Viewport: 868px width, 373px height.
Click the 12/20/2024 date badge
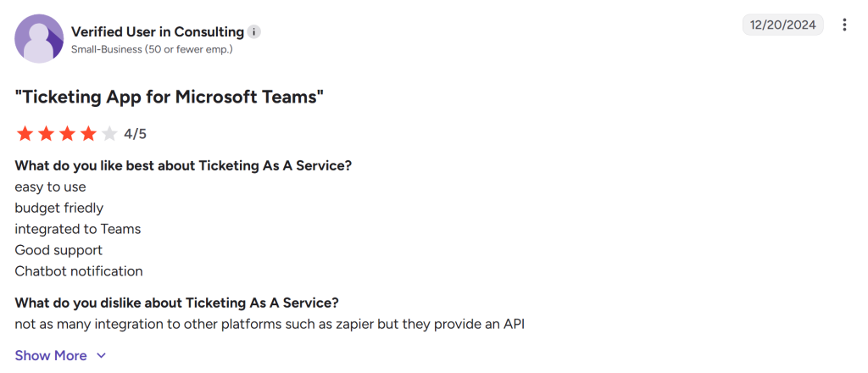click(782, 25)
